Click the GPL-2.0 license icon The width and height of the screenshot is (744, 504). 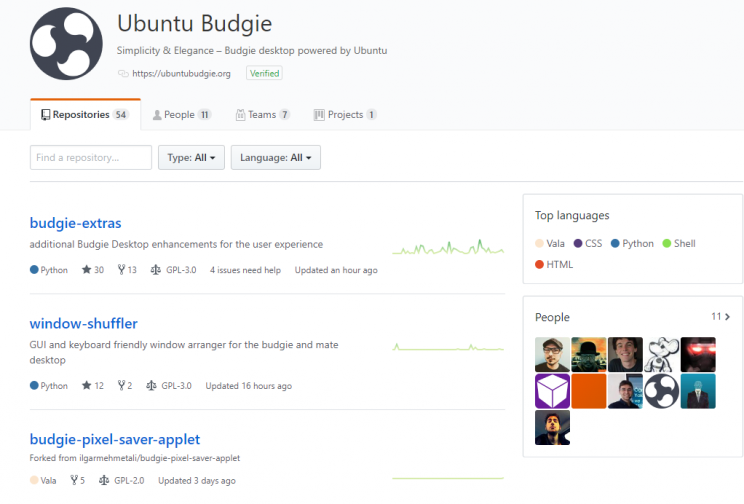coord(104,481)
